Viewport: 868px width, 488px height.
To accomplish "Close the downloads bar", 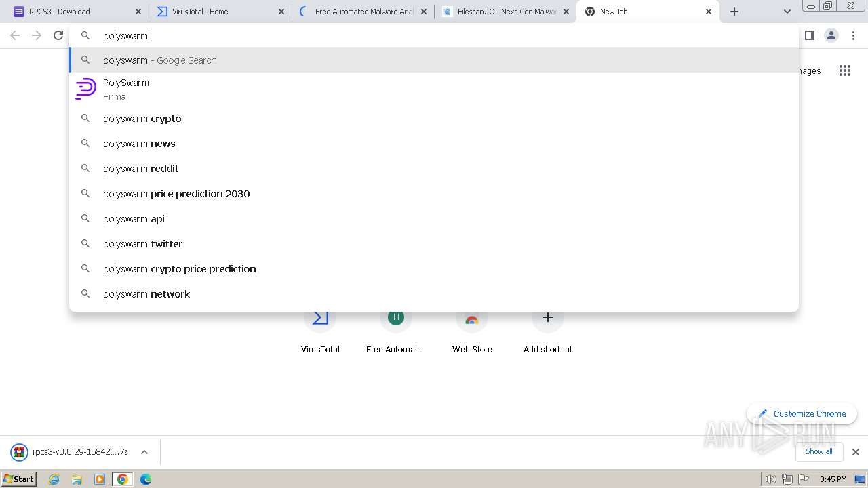I will pos(855,452).
